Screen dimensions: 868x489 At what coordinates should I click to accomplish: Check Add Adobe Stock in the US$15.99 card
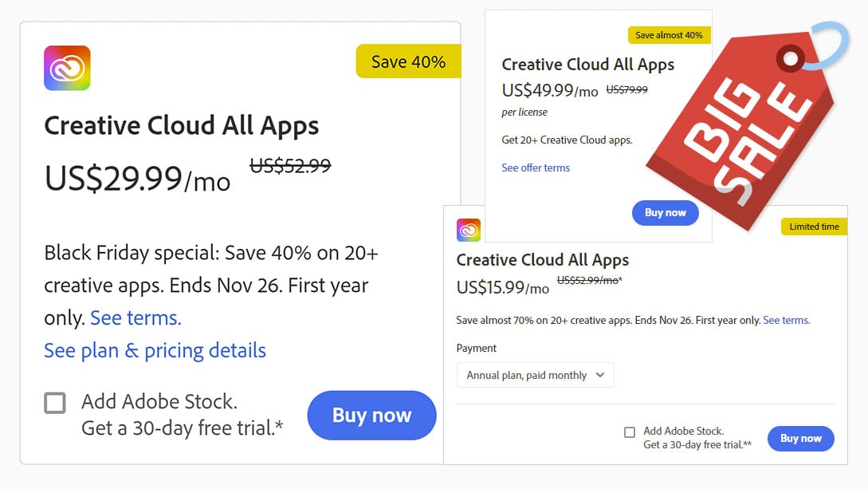630,432
